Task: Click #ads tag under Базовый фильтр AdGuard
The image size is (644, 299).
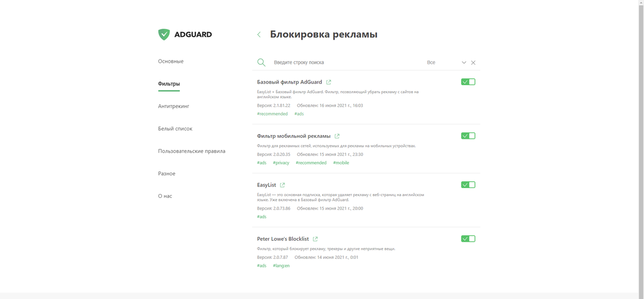Action: pos(299,114)
